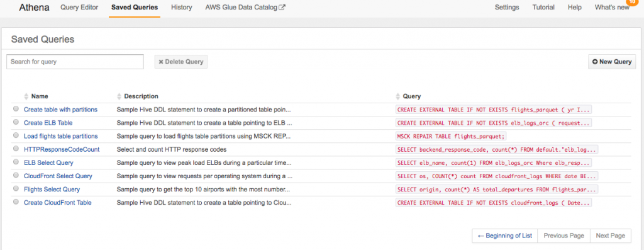Click the Description column header
The width and height of the screenshot is (644, 250).
(x=142, y=96)
